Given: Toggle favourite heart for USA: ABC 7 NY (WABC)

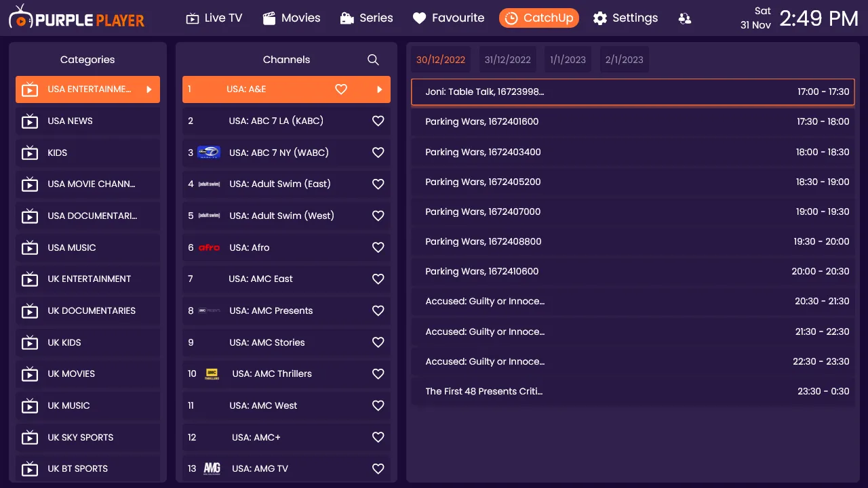Looking at the screenshot, I should coord(378,152).
